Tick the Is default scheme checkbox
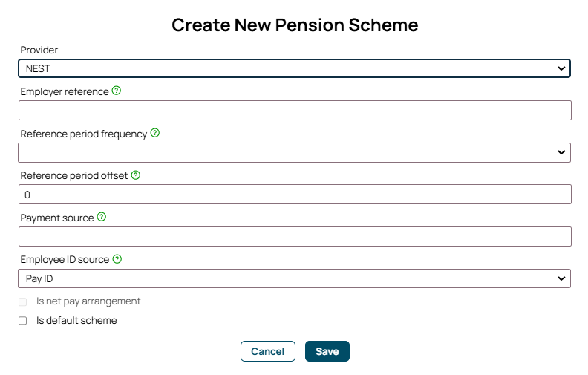588x375 pixels. [x=23, y=321]
